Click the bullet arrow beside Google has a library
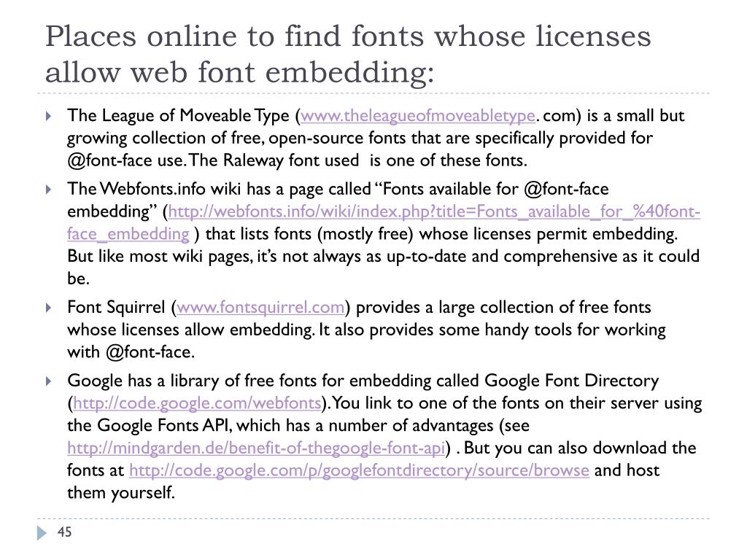Viewport: 747px width, 560px height. pos(48,381)
